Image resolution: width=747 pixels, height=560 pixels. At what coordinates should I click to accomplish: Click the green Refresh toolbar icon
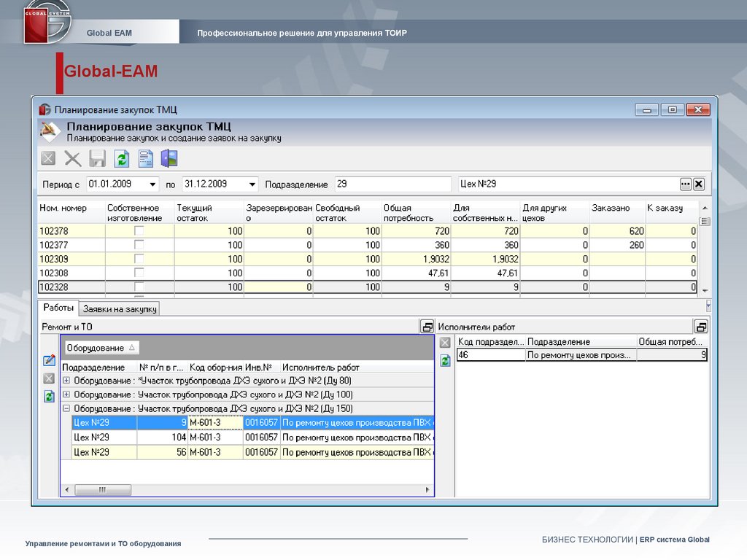(121, 158)
